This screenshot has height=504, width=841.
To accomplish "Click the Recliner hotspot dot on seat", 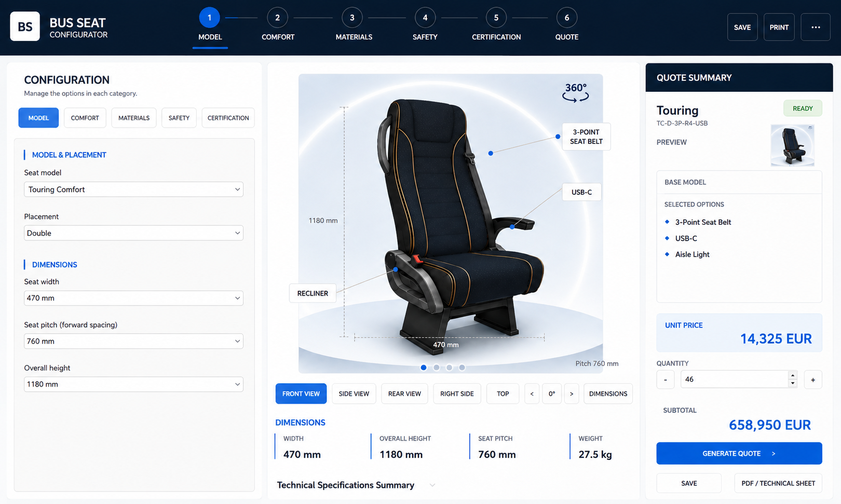I will click(396, 269).
